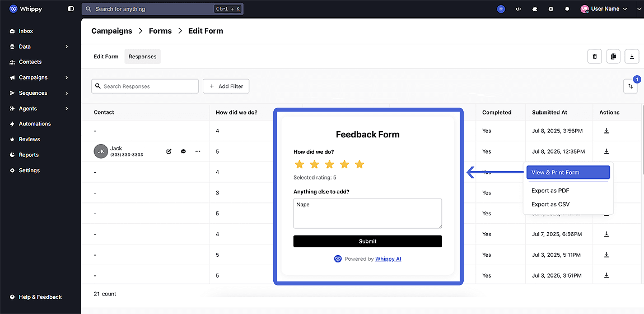This screenshot has height=314, width=644.
Task: Click the How did we do? column header
Action: tap(236, 112)
